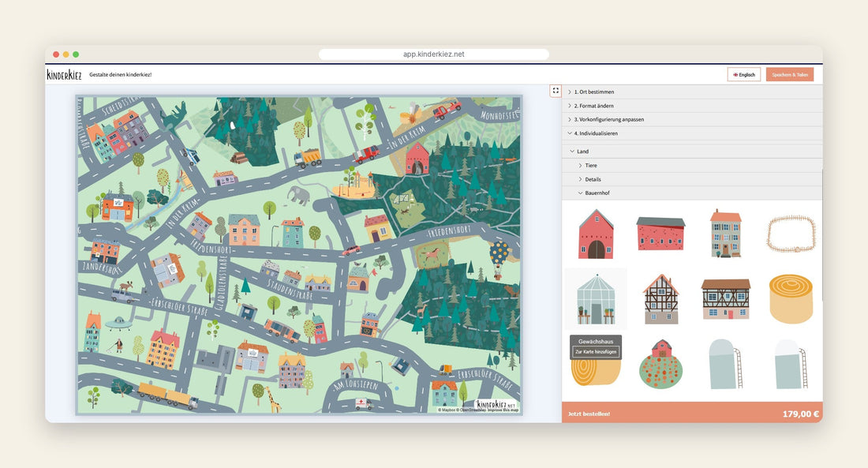Click the UFO on the map

118,324
